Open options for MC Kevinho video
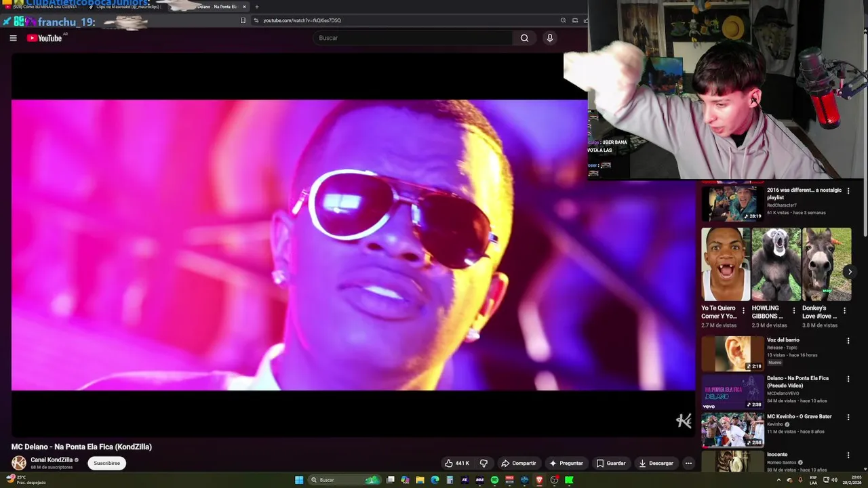868x488 pixels. point(848,418)
